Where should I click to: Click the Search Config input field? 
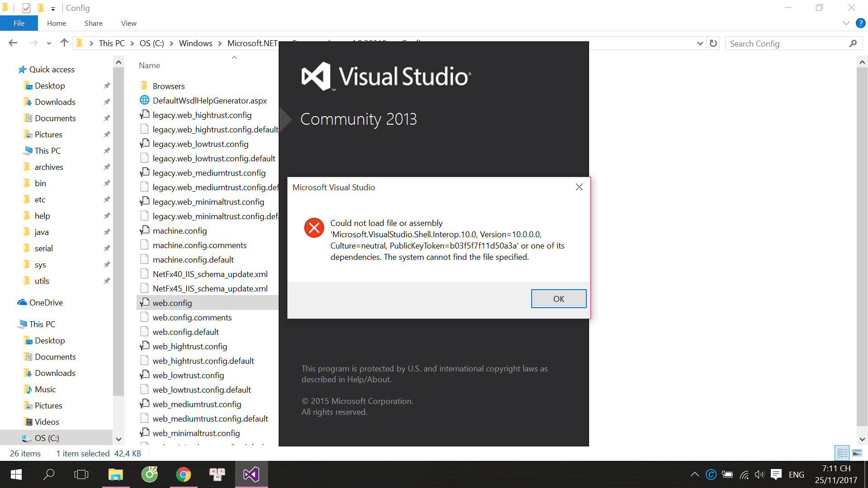coord(787,43)
